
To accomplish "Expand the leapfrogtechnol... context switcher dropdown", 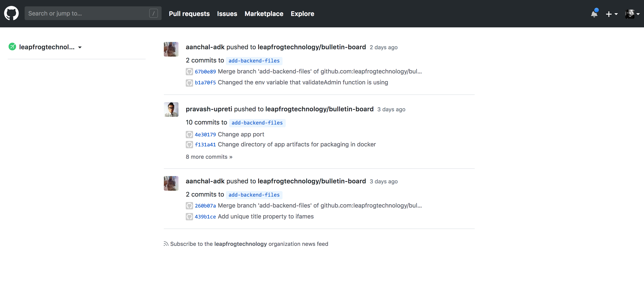I will coord(80,47).
